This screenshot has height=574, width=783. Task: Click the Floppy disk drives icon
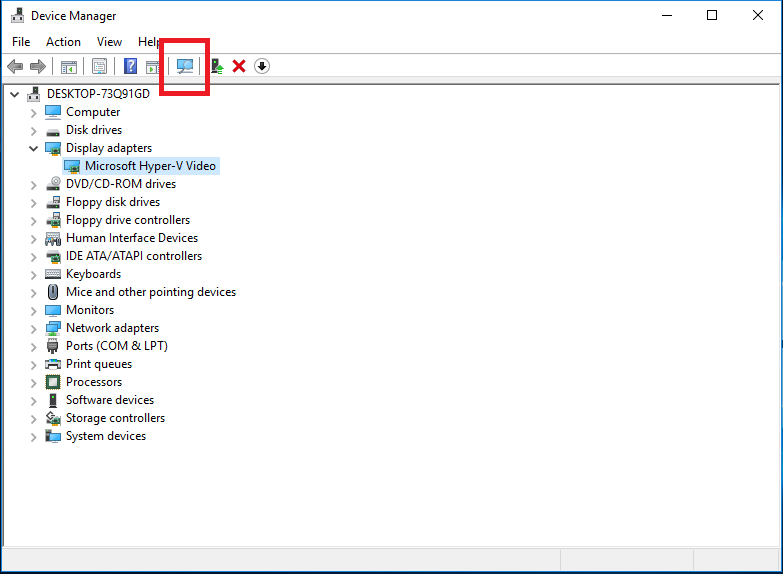coord(53,202)
